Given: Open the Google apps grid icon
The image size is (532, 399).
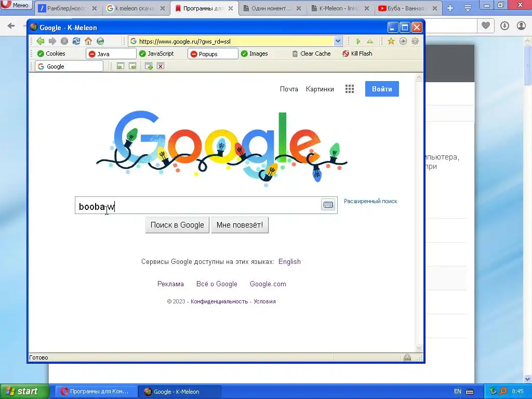Looking at the screenshot, I should (350, 89).
